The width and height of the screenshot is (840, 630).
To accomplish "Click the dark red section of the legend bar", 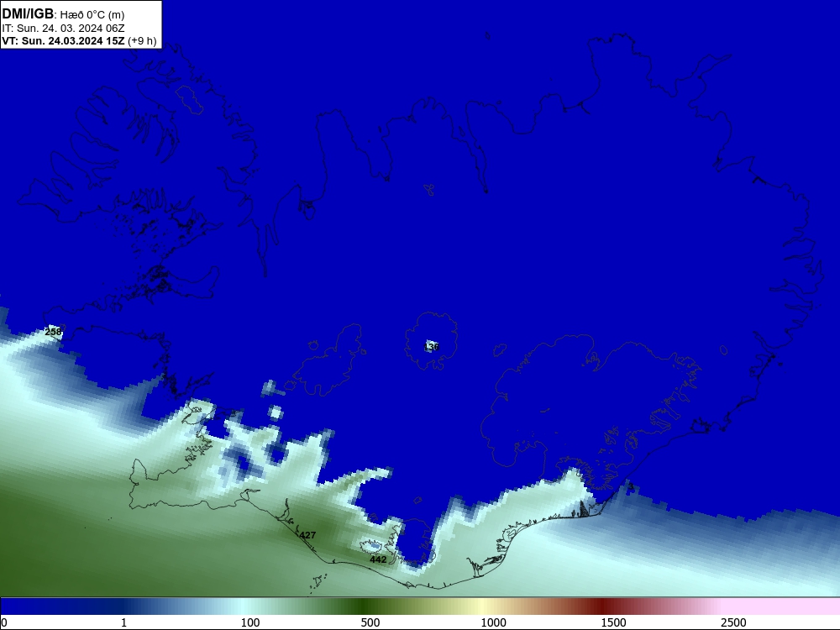I will [x=602, y=606].
